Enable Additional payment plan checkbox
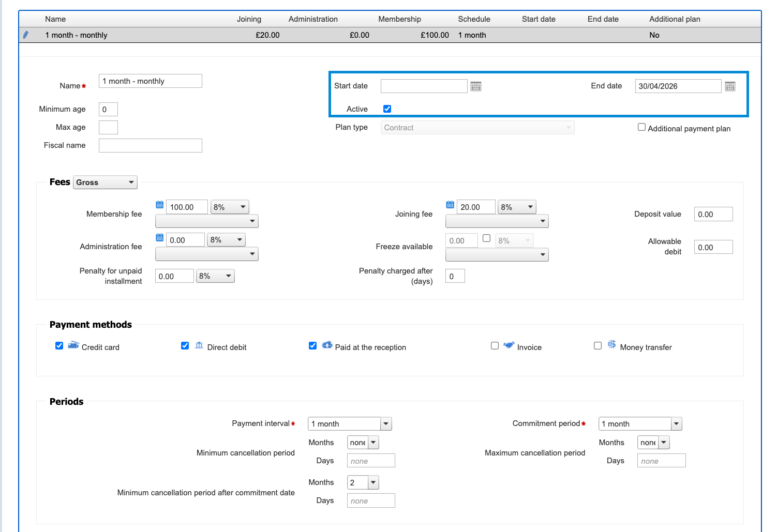The width and height of the screenshot is (777, 532). click(x=641, y=127)
